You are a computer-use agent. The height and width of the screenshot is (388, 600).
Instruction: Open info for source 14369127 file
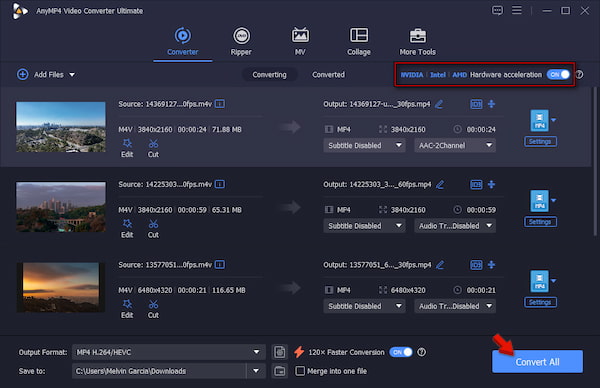(x=220, y=104)
